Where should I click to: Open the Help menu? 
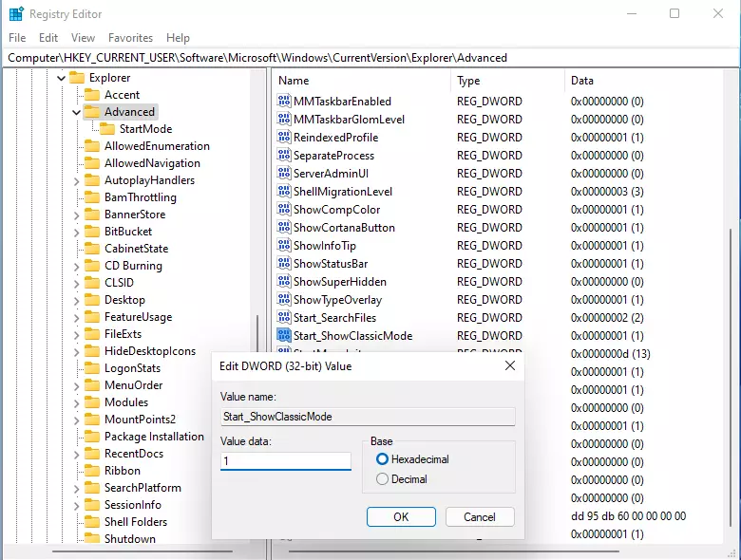pos(178,38)
